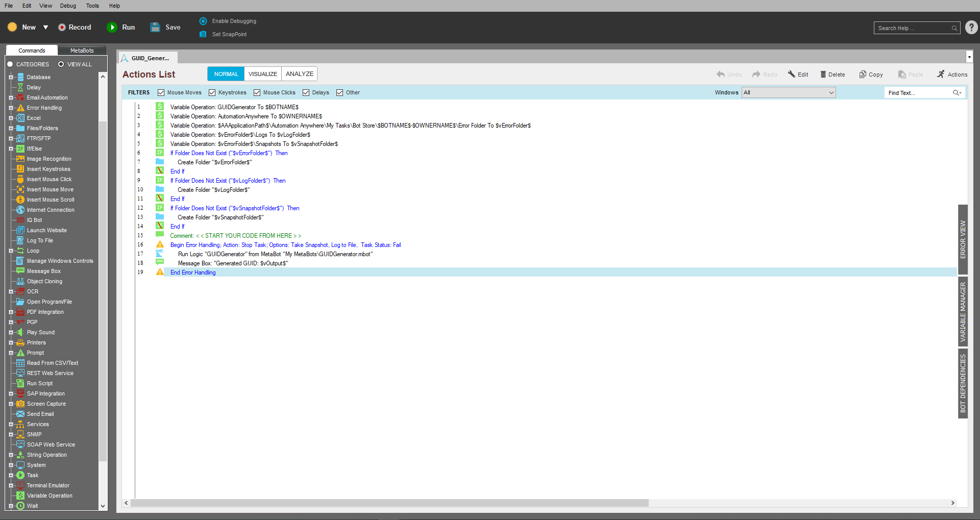Click the Set SnapPoint camera icon
The width and height of the screenshot is (980, 520).
[x=203, y=34]
